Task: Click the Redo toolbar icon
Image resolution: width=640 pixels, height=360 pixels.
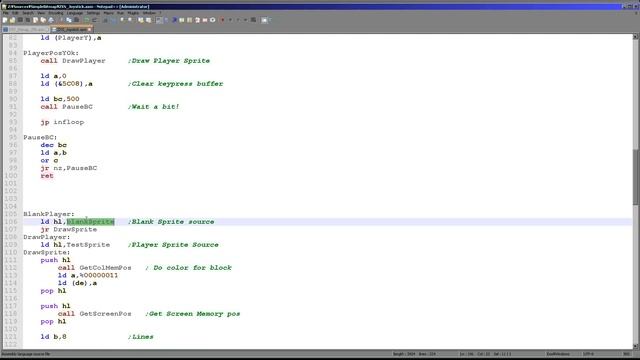Action: (94, 20)
